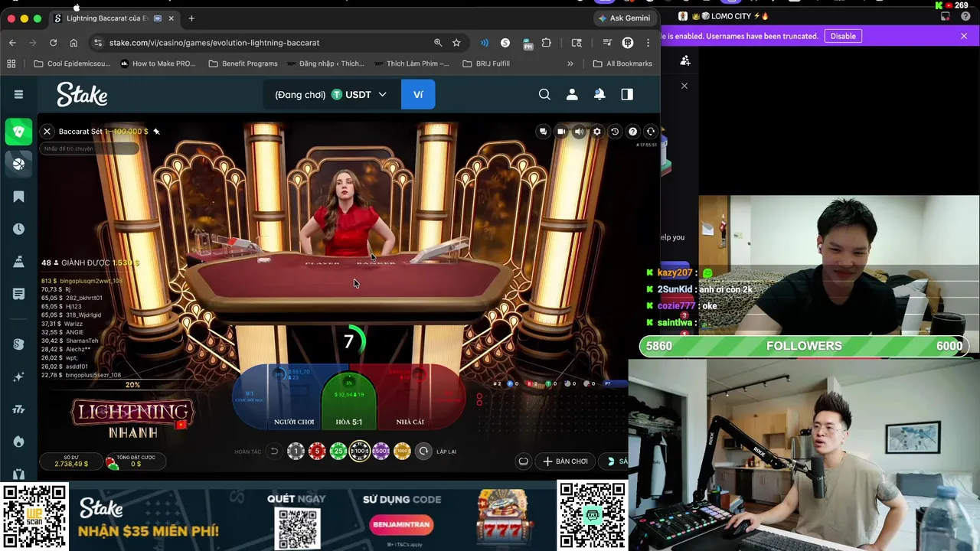Go to Chrome home page icon

[73, 43]
